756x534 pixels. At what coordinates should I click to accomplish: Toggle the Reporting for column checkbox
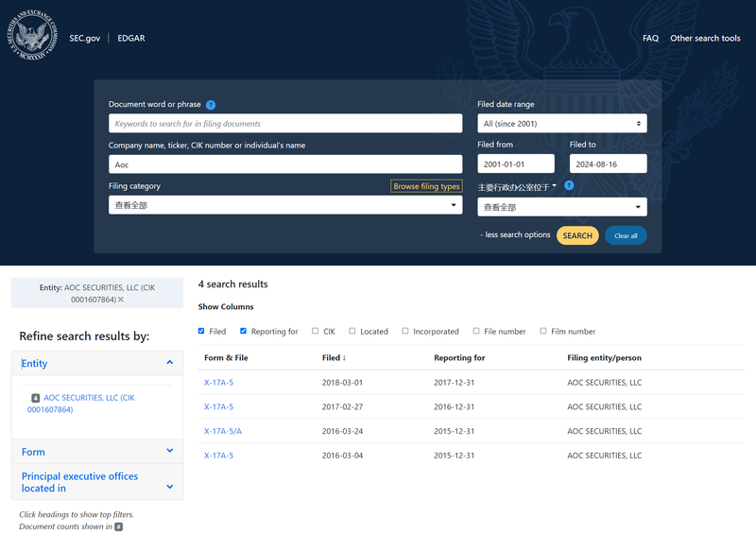click(x=243, y=331)
